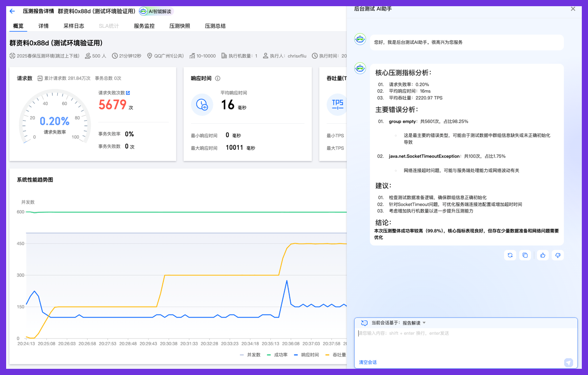Click the icon beside 累计请求数
Image resolution: width=588 pixels, height=375 pixels.
pyautogui.click(x=40, y=78)
